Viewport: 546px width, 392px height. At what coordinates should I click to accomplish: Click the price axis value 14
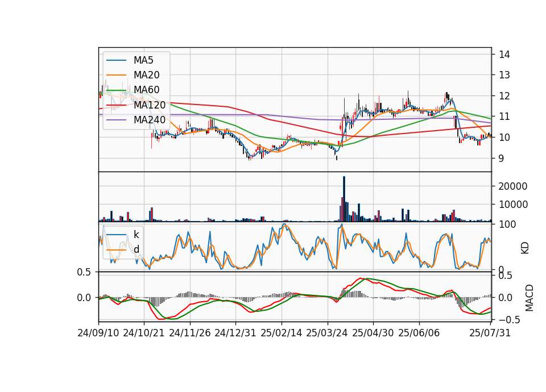tap(504, 55)
